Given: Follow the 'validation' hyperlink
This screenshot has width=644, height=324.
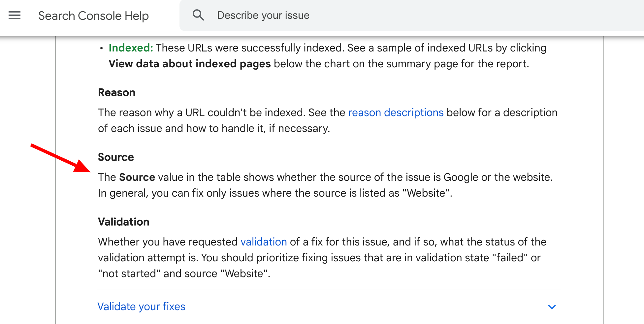Looking at the screenshot, I should tap(264, 242).
